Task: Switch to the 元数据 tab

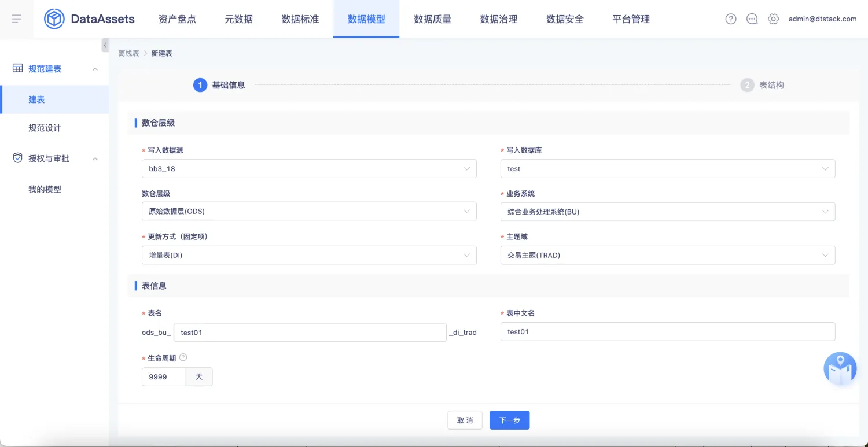Action: click(239, 19)
